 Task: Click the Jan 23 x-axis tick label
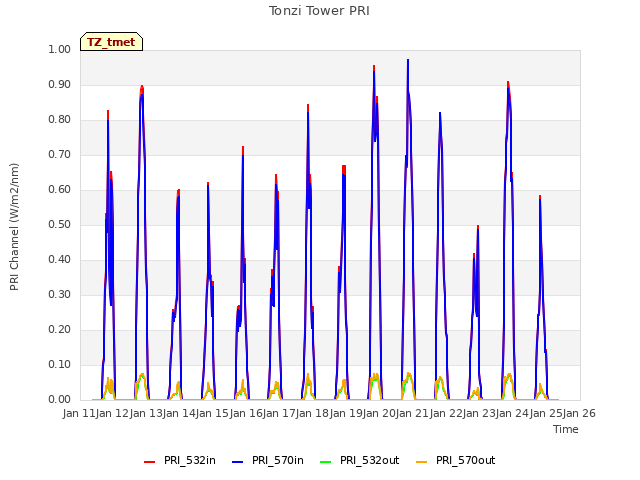tap(480, 413)
